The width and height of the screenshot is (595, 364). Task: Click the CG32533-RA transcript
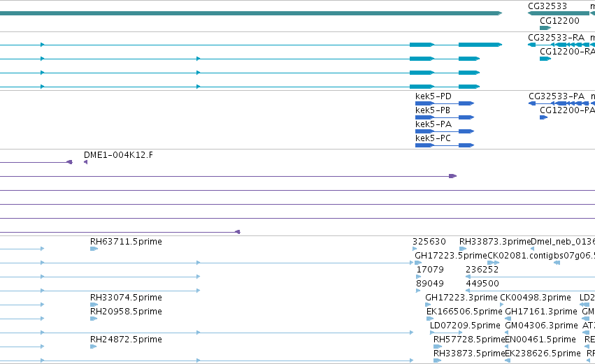pos(561,45)
